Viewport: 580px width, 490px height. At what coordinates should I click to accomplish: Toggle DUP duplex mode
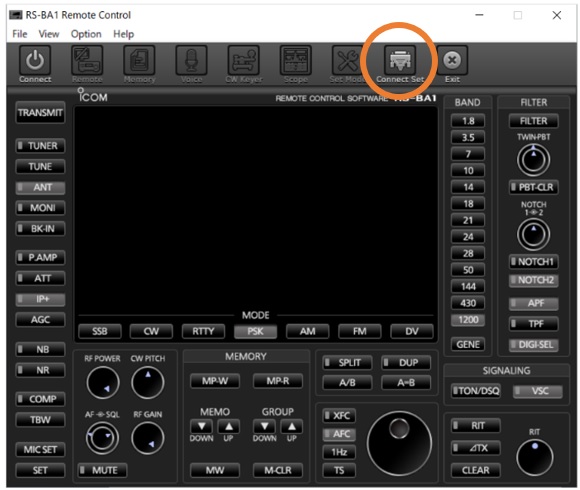click(406, 362)
